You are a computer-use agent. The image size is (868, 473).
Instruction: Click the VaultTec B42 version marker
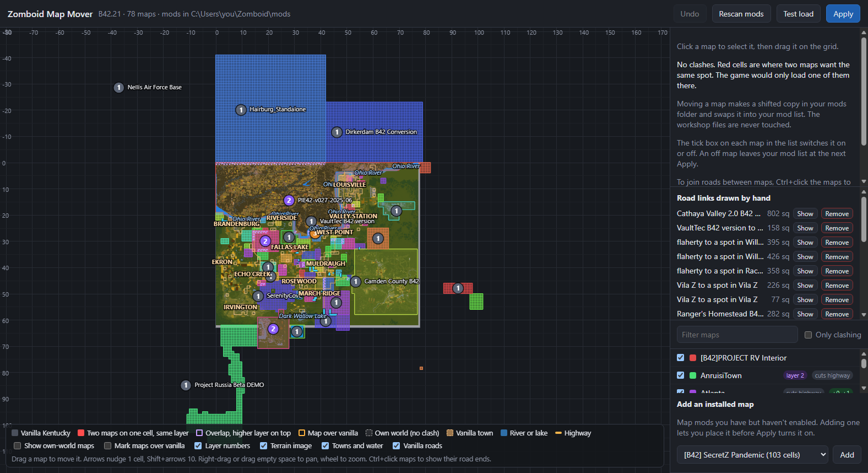[x=311, y=222]
